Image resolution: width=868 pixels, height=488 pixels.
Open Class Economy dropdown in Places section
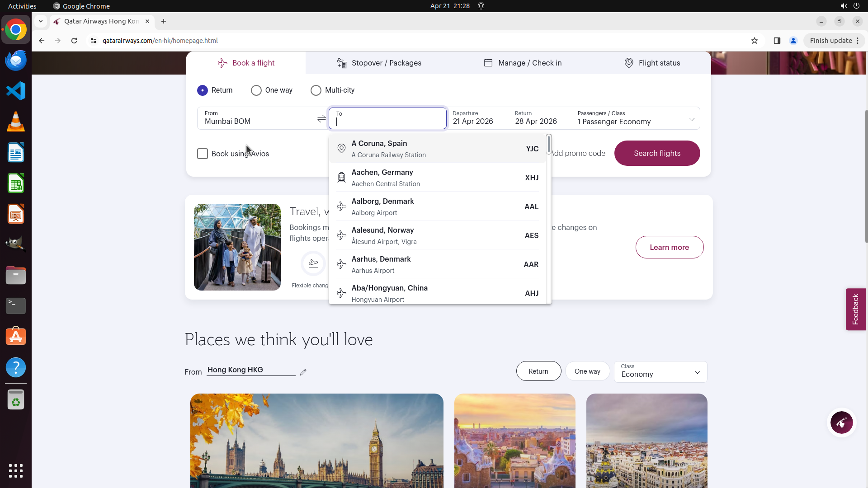pos(660,371)
